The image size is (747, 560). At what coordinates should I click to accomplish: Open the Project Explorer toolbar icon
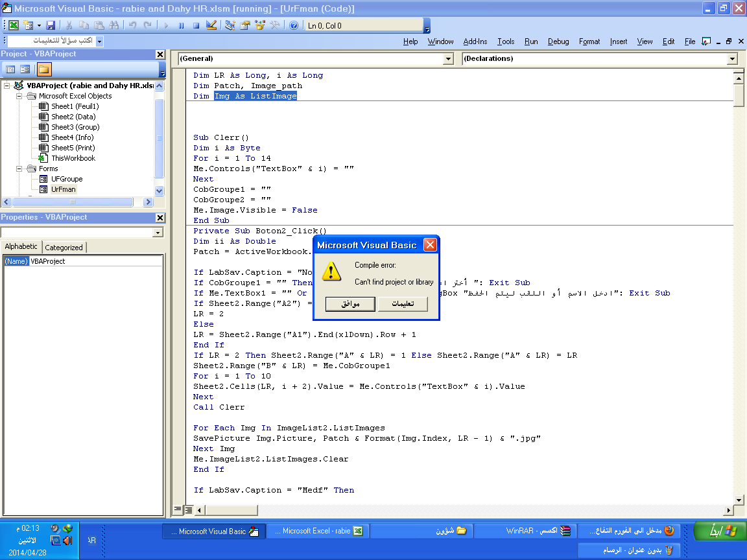click(x=230, y=25)
